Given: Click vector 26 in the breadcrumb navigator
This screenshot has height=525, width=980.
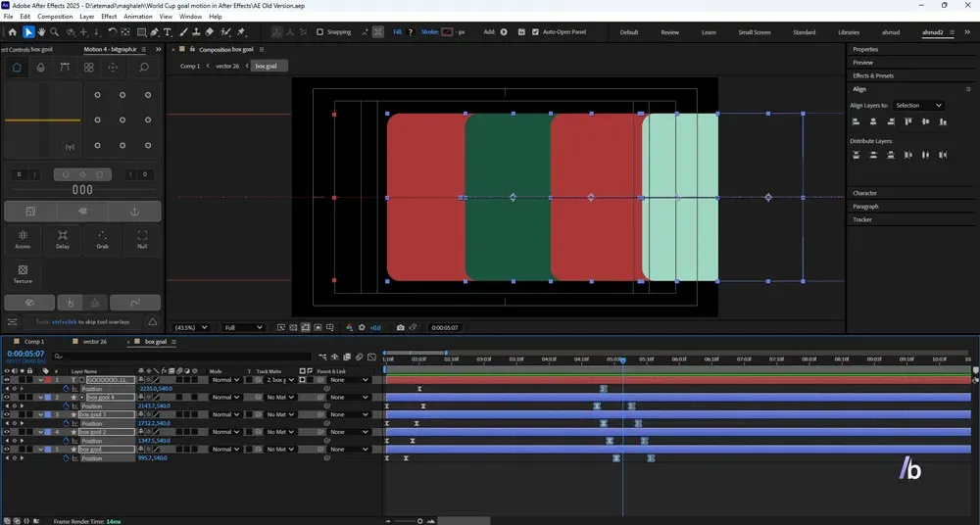Looking at the screenshot, I should [227, 66].
